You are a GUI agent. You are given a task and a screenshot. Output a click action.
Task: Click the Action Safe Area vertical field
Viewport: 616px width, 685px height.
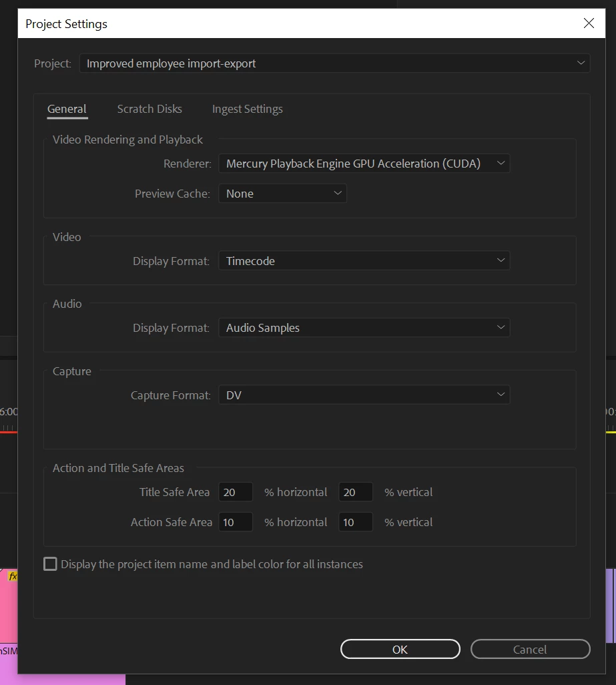[355, 522]
